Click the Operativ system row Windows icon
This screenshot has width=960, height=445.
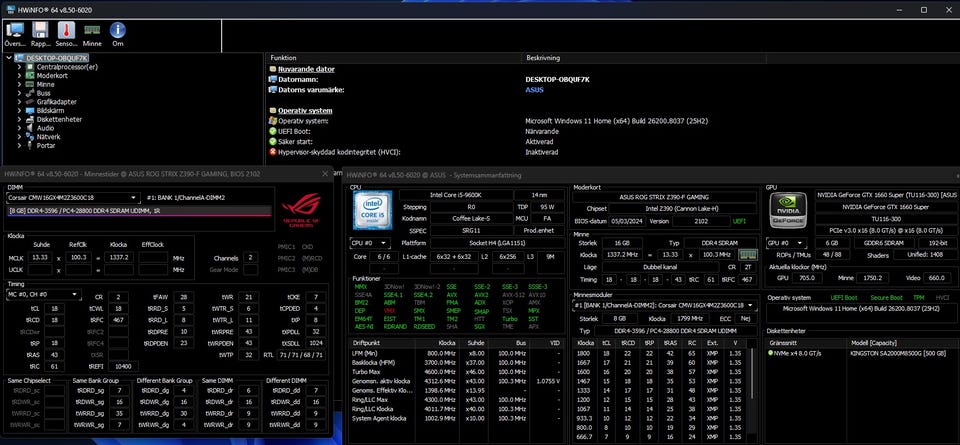(273, 121)
